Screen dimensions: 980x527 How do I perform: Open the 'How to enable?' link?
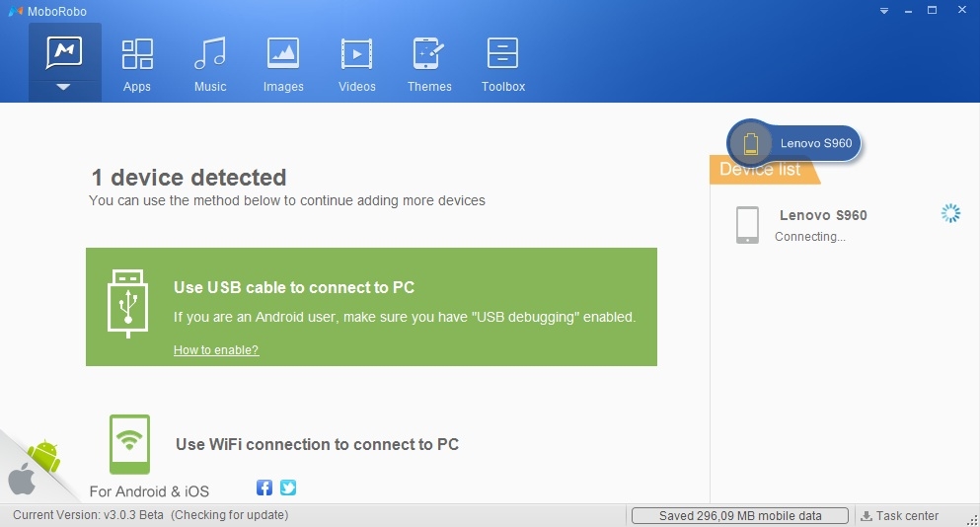pyautogui.click(x=215, y=350)
